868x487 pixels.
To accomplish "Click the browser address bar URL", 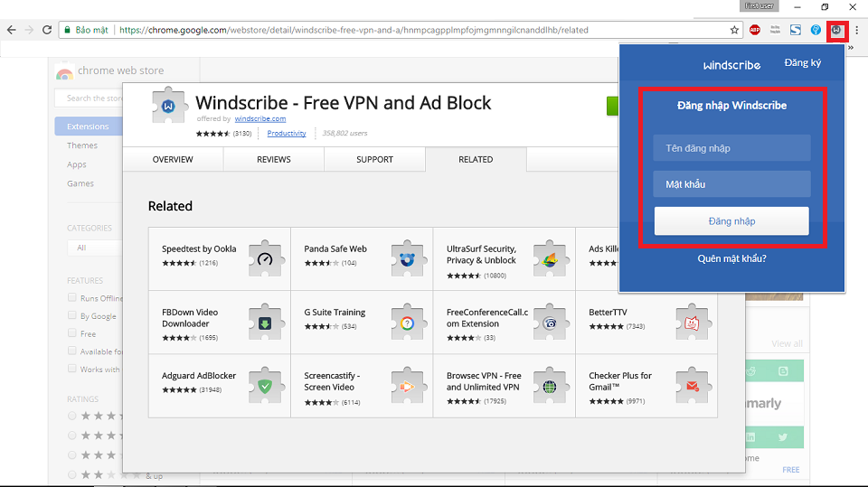I will tap(354, 30).
